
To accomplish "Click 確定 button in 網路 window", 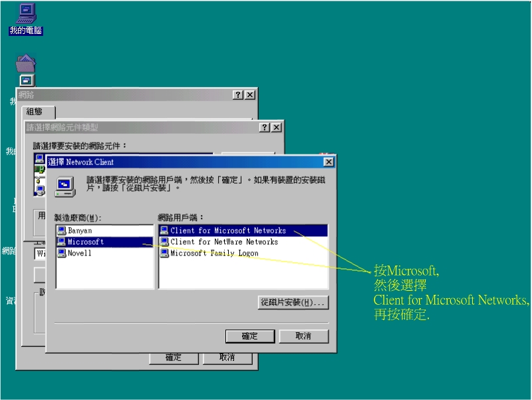I will click(x=174, y=358).
